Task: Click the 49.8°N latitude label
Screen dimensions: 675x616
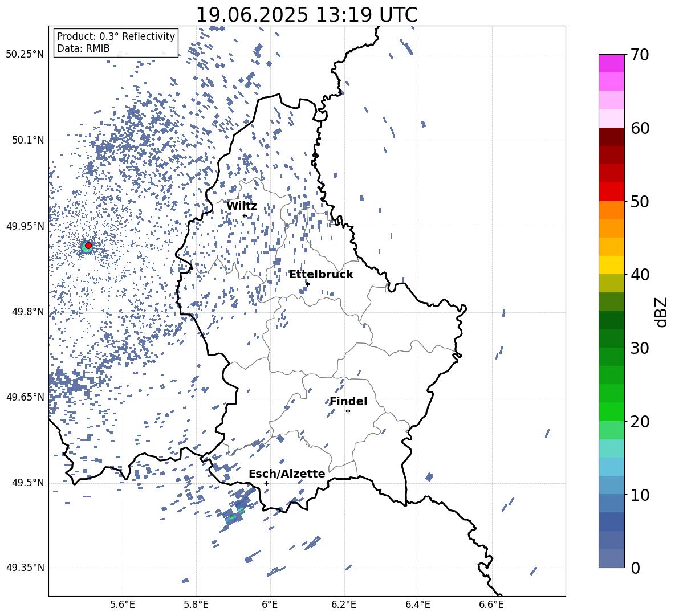Action: (x=28, y=312)
